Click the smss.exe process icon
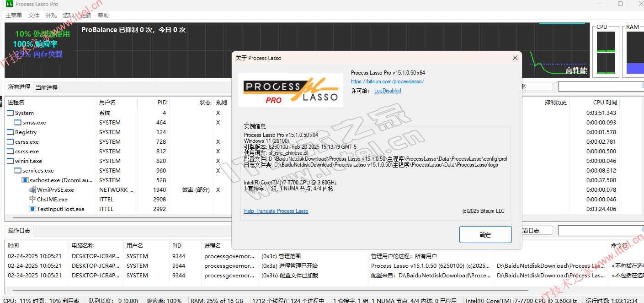This screenshot has height=303, width=644. point(18,122)
